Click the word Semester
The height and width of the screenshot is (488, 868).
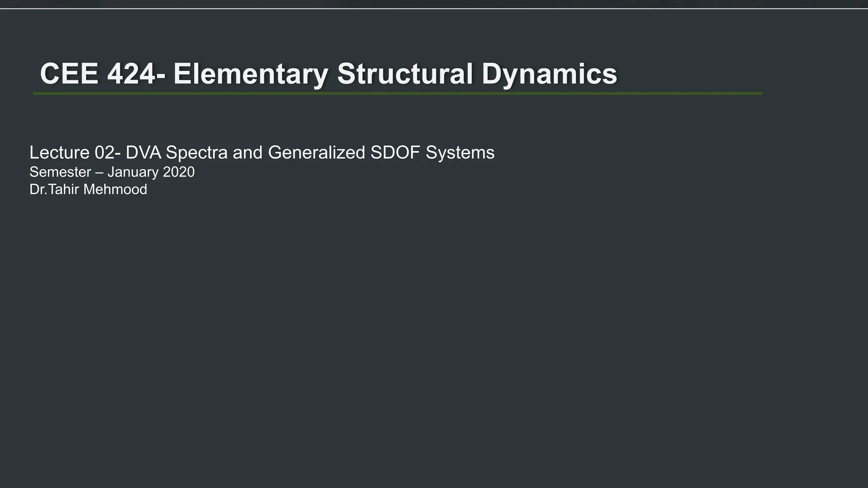[60, 172]
